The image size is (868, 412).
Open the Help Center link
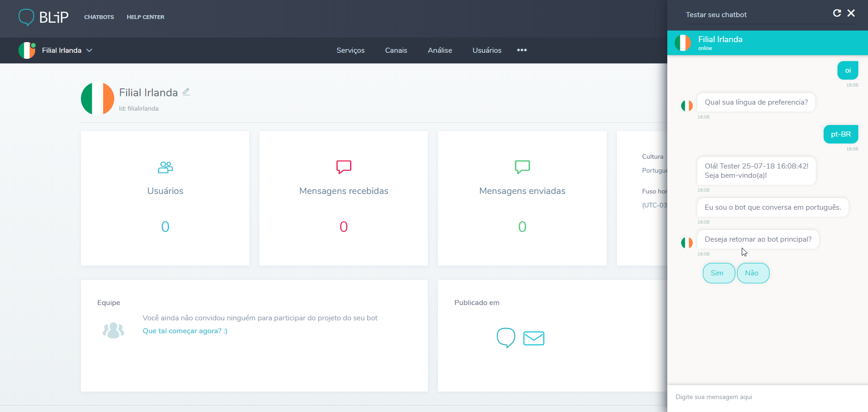tap(145, 17)
